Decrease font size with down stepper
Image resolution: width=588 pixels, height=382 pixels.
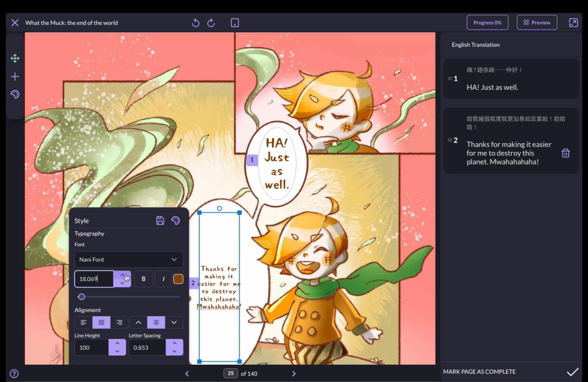[122, 283]
